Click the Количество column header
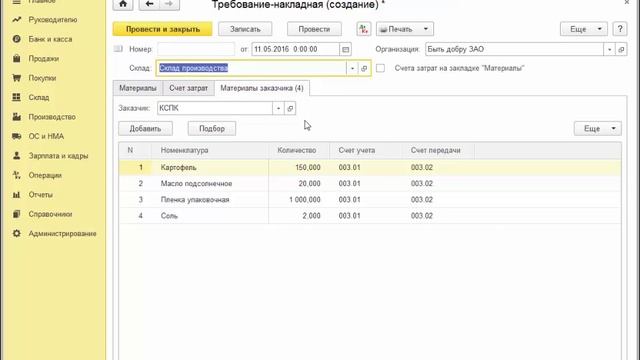This screenshot has height=360, width=640. pos(299,150)
